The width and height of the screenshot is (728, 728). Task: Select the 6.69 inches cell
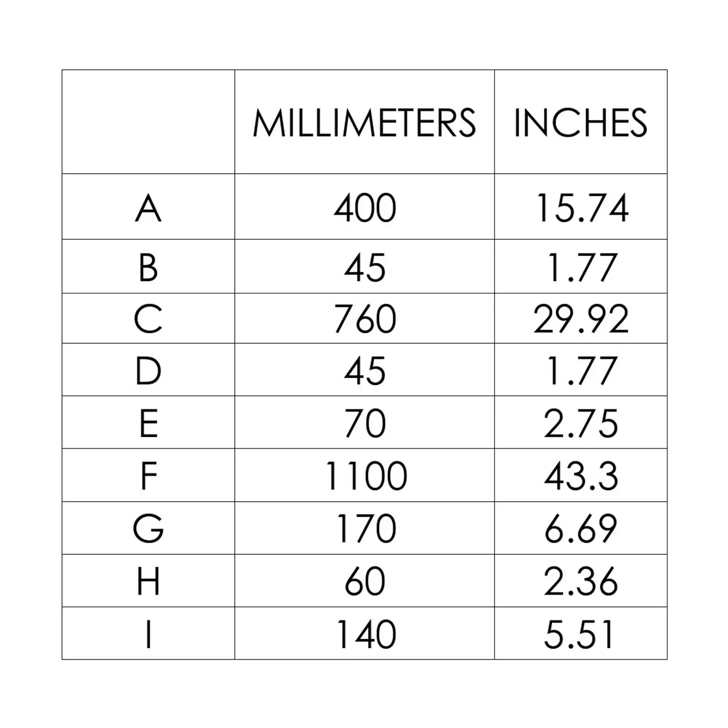[x=581, y=529]
